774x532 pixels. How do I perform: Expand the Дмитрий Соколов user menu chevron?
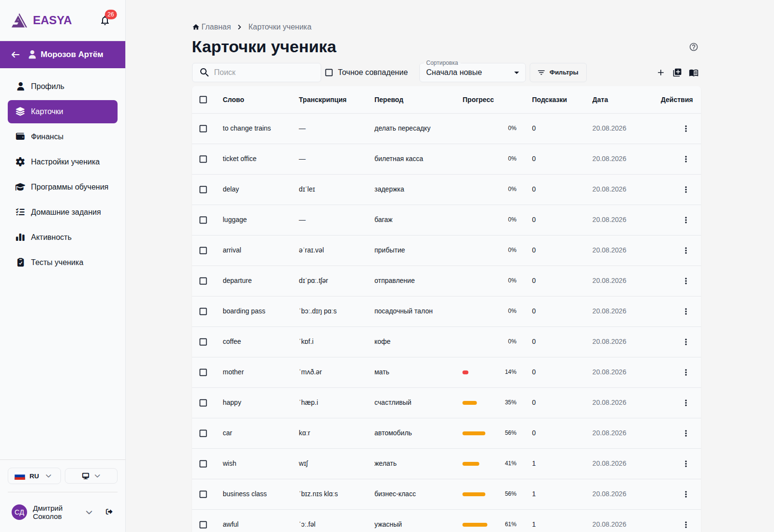click(x=89, y=512)
